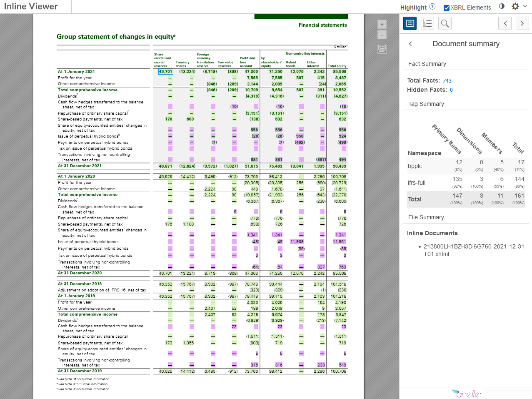Open the document outline list icon
Image resolution: width=532 pixels, height=399 pixels.
(427, 23)
